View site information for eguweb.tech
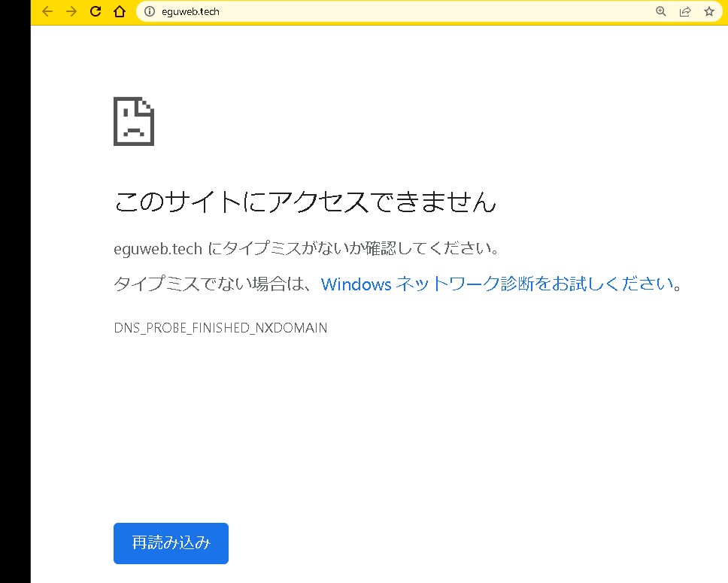 (x=149, y=11)
